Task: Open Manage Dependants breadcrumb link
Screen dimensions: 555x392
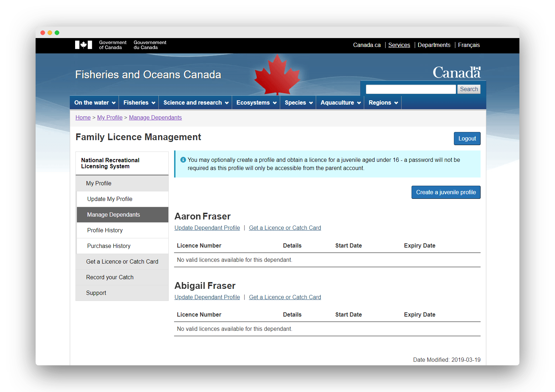Action: (155, 117)
